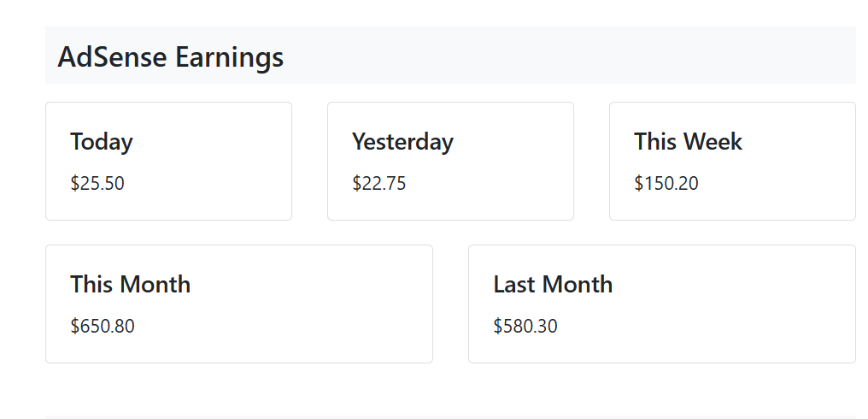Click the $25.50 earnings amount
Image resolution: width=868 pixels, height=419 pixels.
tap(97, 183)
